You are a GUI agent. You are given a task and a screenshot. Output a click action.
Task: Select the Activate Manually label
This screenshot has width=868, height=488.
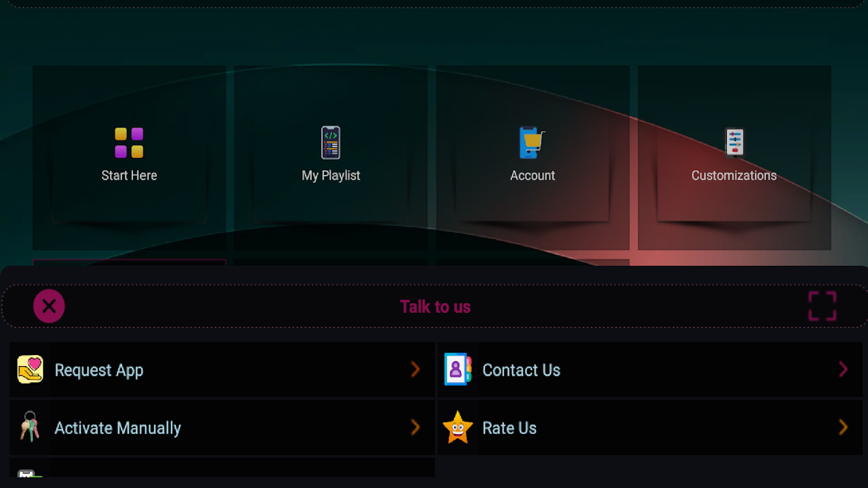point(118,428)
